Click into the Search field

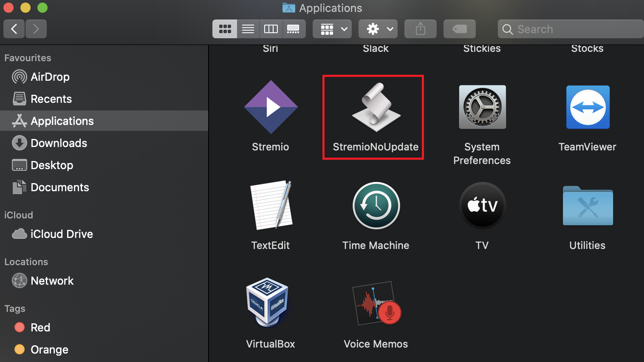pos(571,29)
